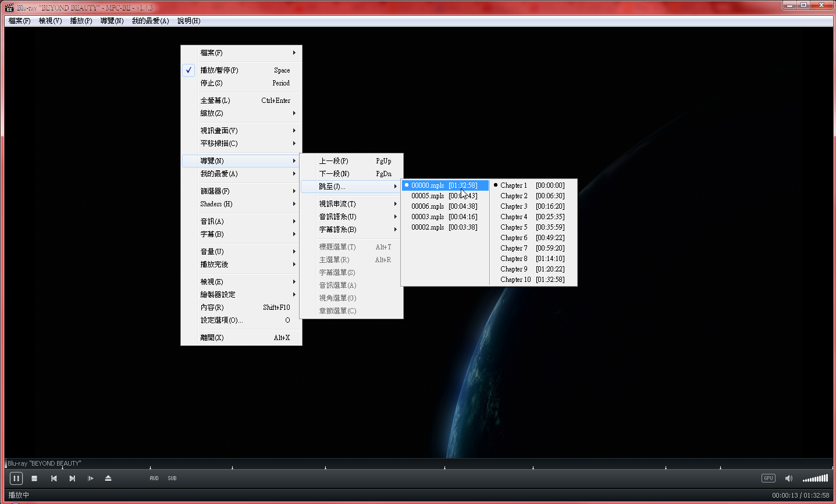This screenshot has height=504, width=836.
Task: Expand the 縮放(Z) submenu
Action: pyautogui.click(x=241, y=113)
